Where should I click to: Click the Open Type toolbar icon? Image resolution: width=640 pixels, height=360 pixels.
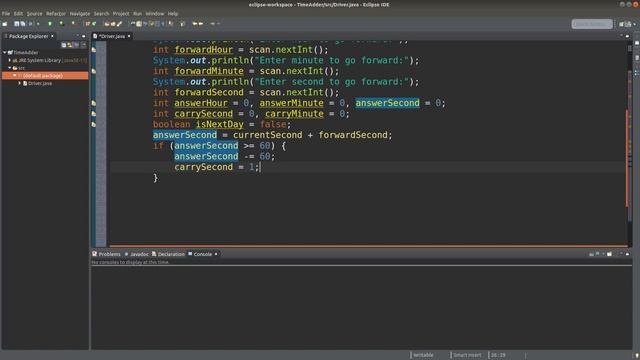coord(107,24)
